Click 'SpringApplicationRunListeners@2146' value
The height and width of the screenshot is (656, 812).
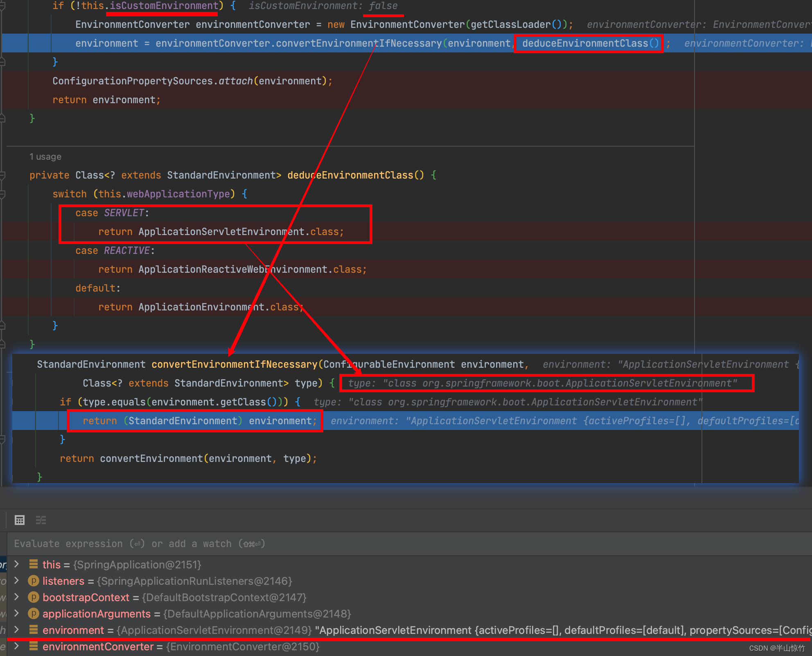click(195, 581)
